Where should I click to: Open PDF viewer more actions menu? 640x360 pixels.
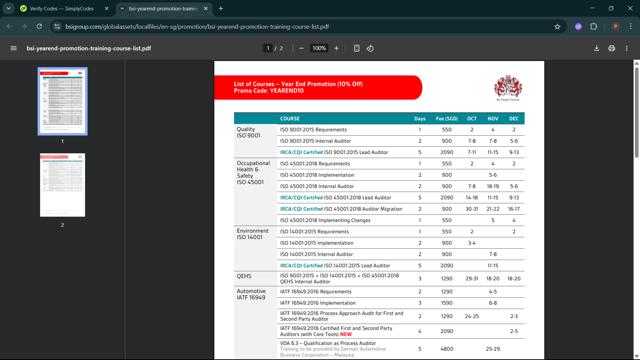pos(627,48)
